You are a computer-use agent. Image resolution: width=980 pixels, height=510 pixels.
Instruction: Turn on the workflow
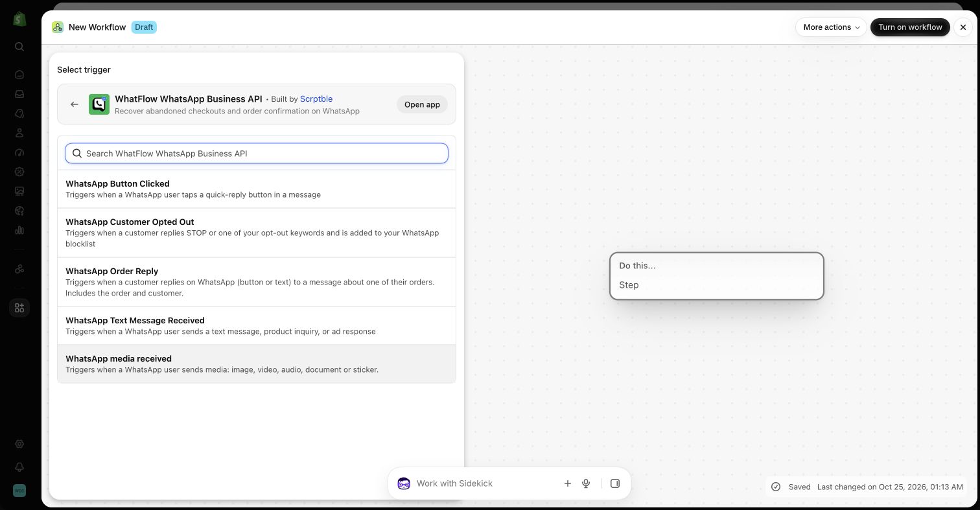[910, 27]
